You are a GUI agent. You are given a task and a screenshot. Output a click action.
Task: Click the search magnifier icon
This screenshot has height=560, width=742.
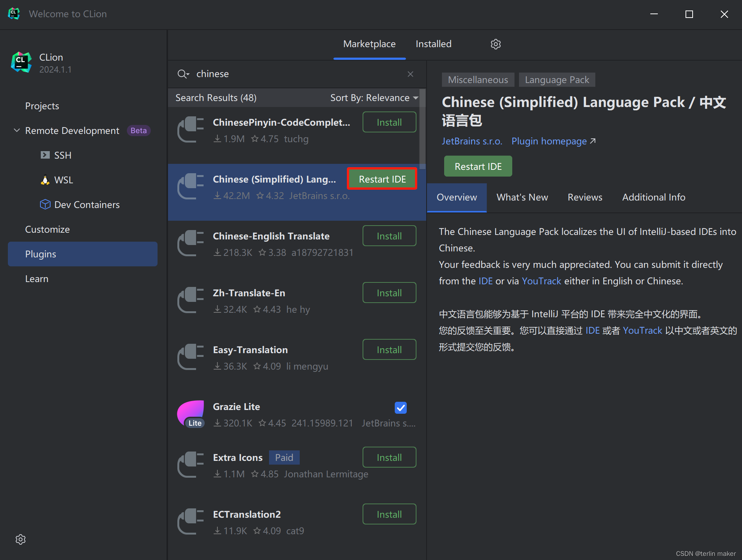tap(181, 74)
